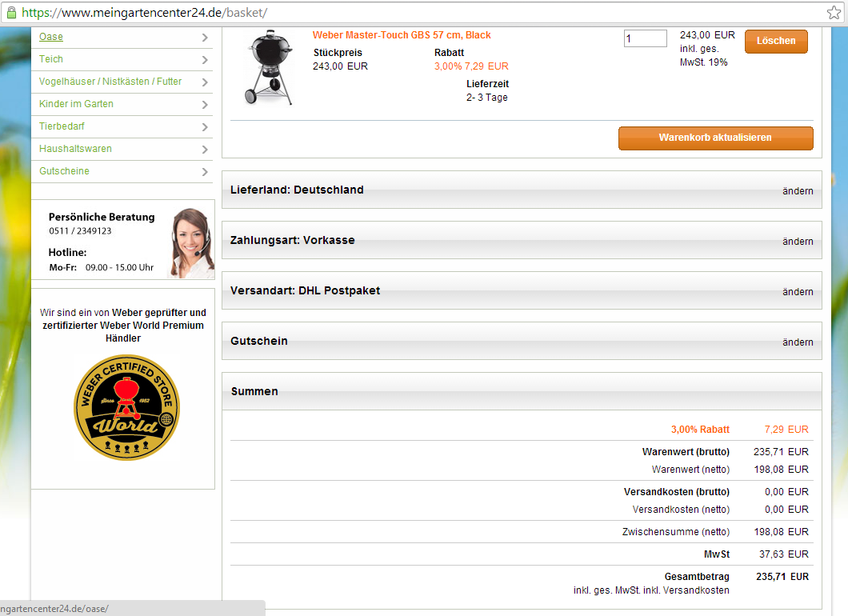Click the MwSt 37,63 EUR value
The image size is (848, 616).
point(784,554)
